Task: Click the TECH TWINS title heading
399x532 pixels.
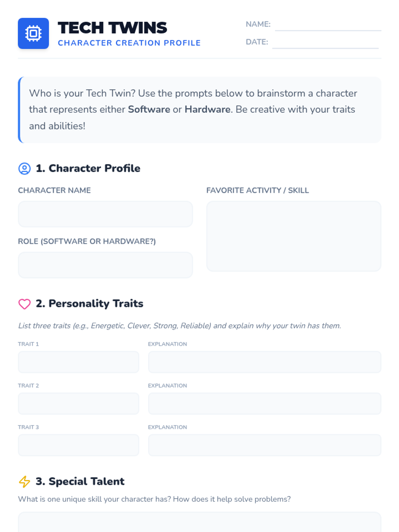Action: 112,28
